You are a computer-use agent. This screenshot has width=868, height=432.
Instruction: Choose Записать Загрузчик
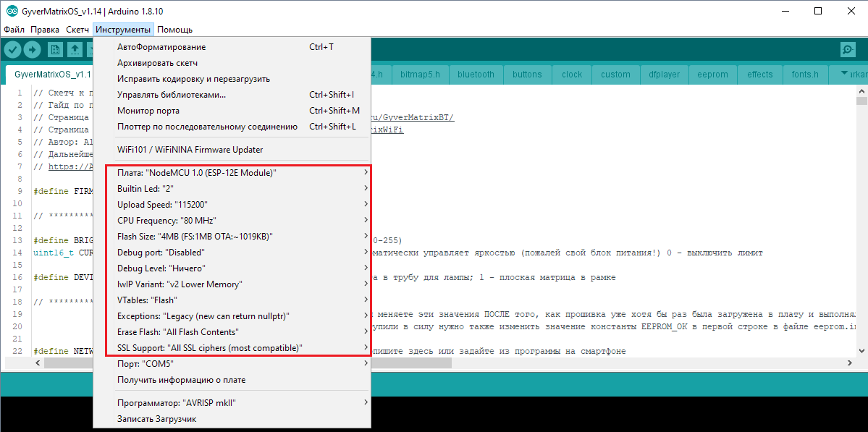click(x=232, y=419)
